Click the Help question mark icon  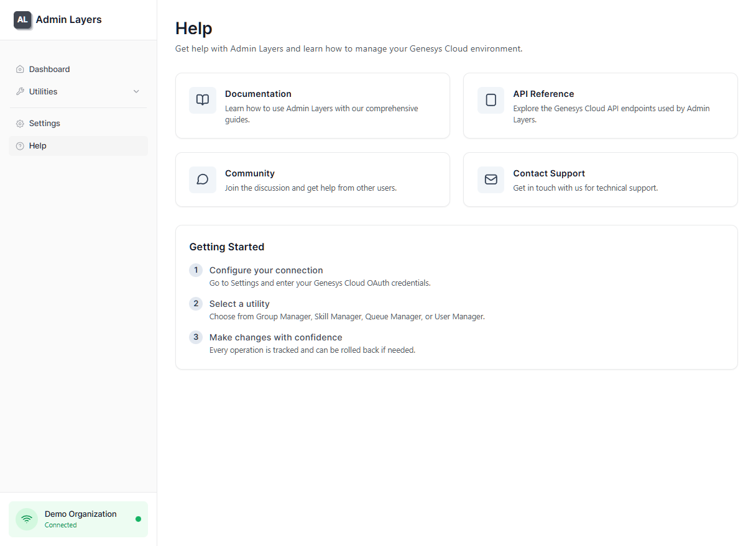(21, 145)
